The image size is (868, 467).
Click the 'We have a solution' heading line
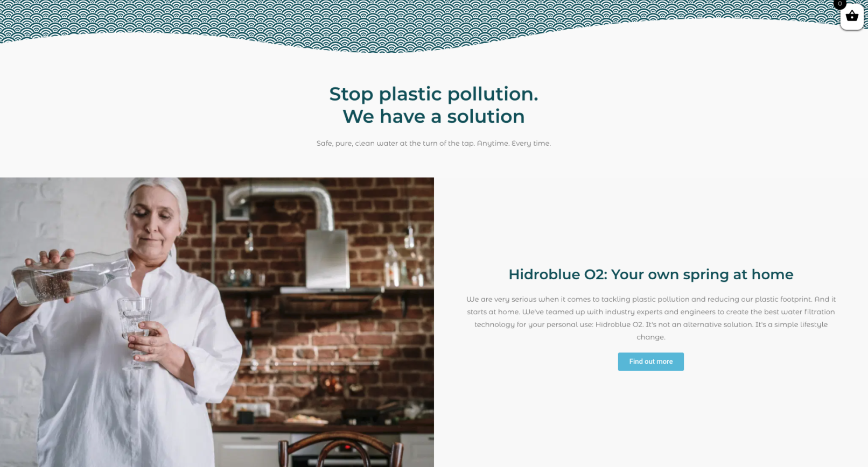click(433, 116)
